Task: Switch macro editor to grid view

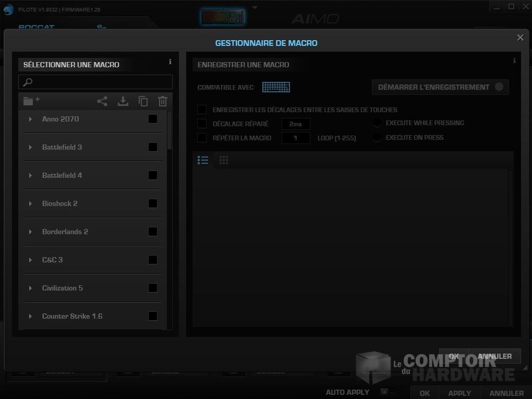Action: coord(223,160)
